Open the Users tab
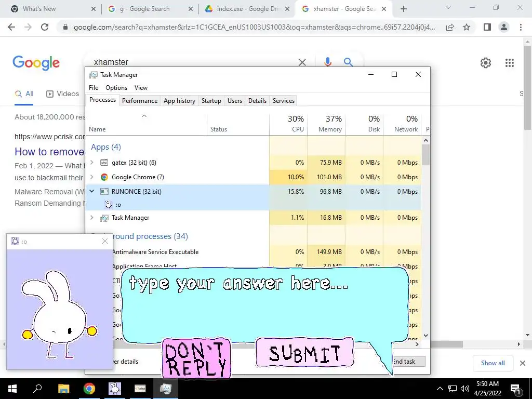532x399 pixels. click(235, 101)
